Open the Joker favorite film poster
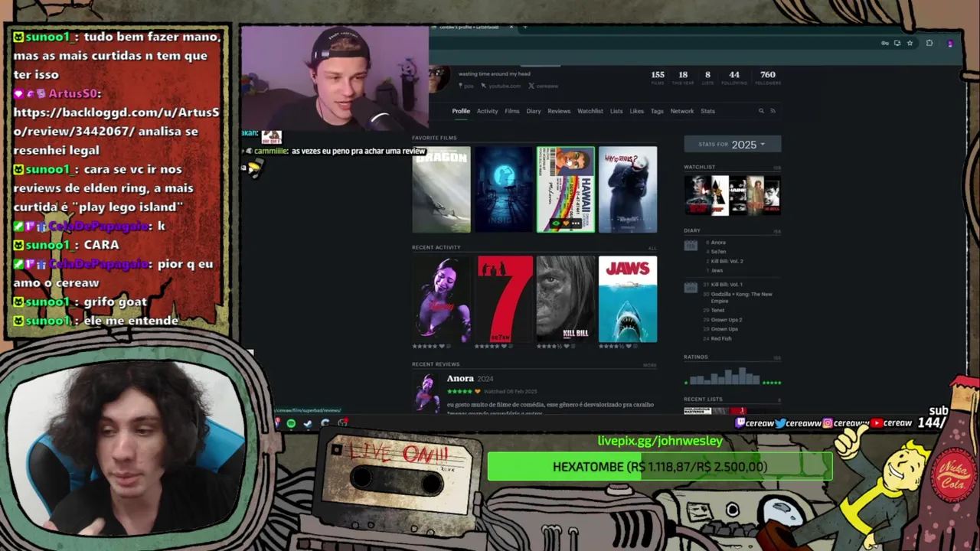Viewport: 980px width, 551px height. click(628, 189)
